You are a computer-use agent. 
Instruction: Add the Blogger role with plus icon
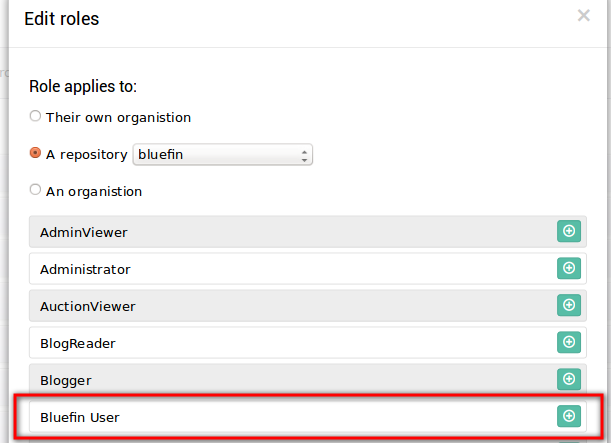(x=569, y=379)
